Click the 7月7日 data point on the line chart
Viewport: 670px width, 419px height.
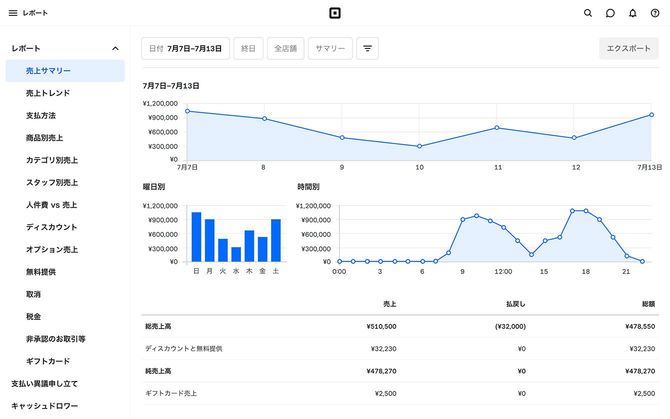187,111
